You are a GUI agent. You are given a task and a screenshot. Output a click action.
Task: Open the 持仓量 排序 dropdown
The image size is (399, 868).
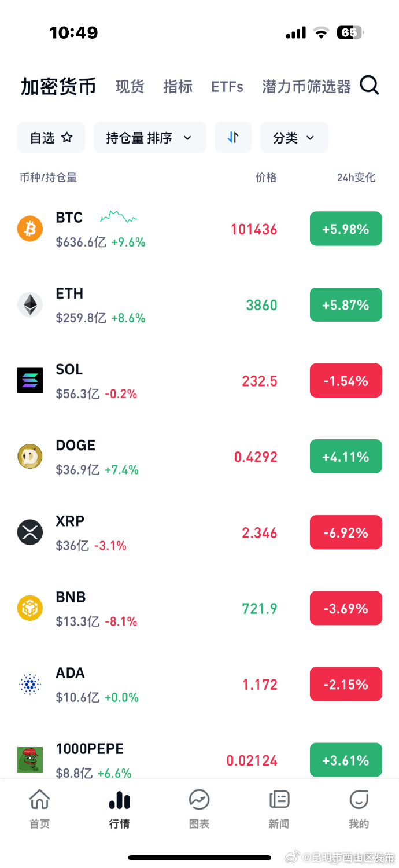(149, 138)
